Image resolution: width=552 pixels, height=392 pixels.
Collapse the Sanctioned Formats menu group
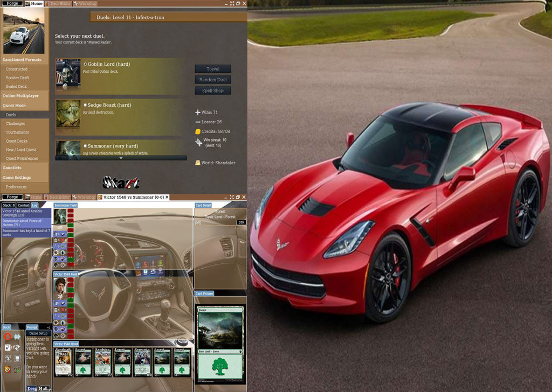(x=22, y=60)
